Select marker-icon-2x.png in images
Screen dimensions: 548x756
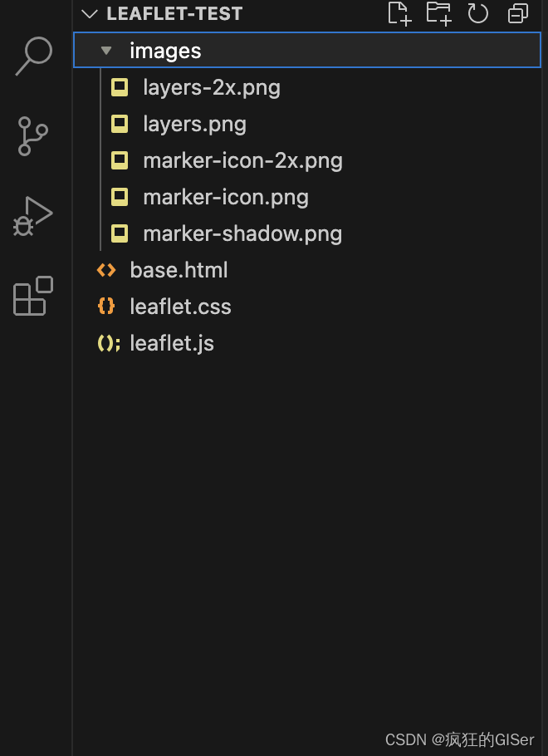(x=242, y=160)
